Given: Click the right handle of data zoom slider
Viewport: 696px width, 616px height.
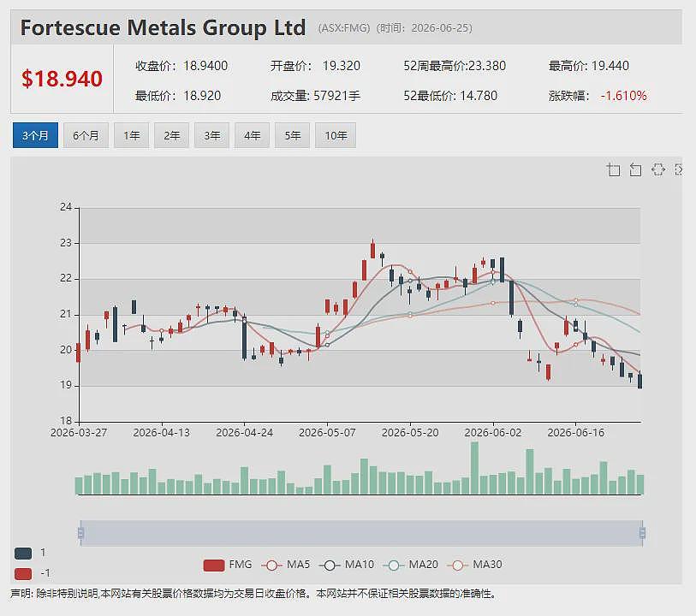Looking at the screenshot, I should [x=642, y=533].
